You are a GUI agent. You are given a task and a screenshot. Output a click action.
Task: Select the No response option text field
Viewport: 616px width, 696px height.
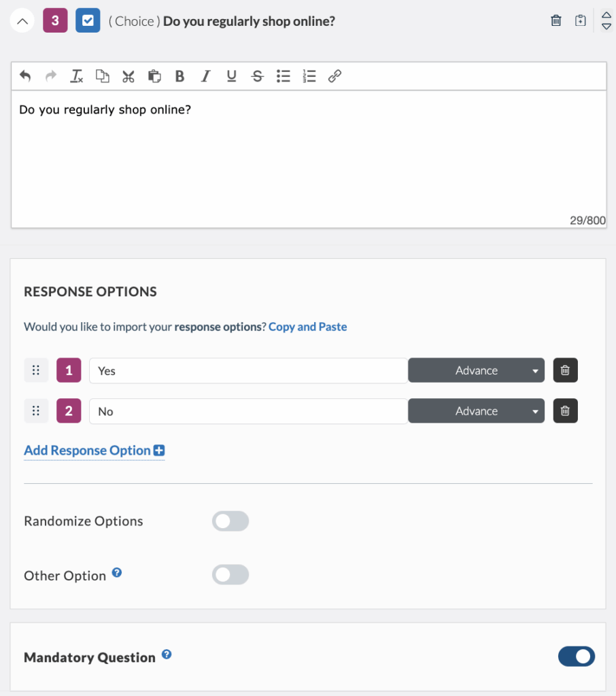(x=248, y=411)
